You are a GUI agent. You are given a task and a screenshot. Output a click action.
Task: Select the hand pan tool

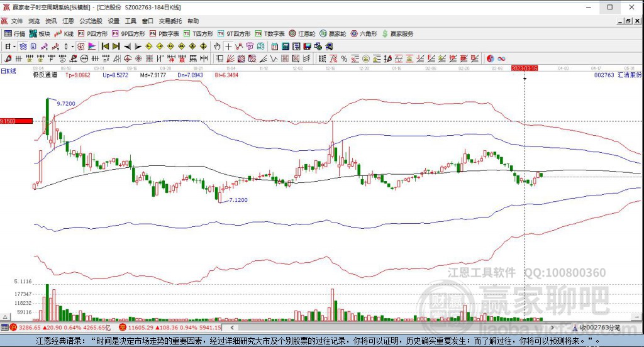coord(217,47)
